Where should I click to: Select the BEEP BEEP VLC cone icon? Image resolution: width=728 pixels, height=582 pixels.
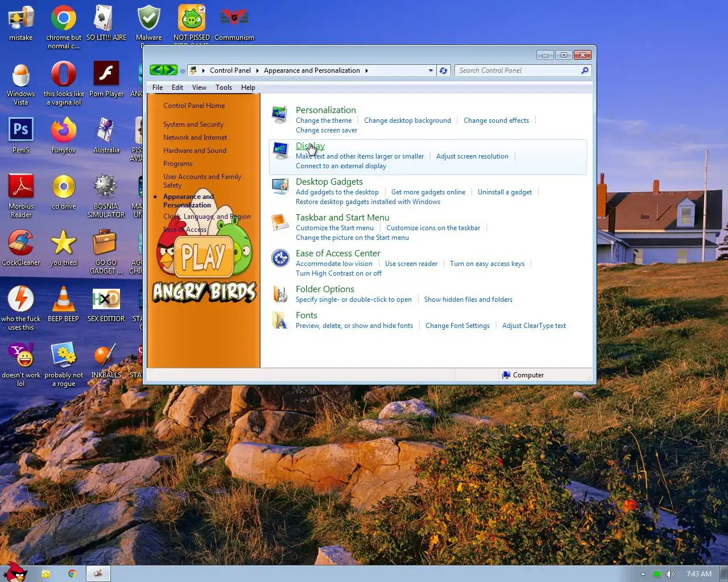[64, 304]
